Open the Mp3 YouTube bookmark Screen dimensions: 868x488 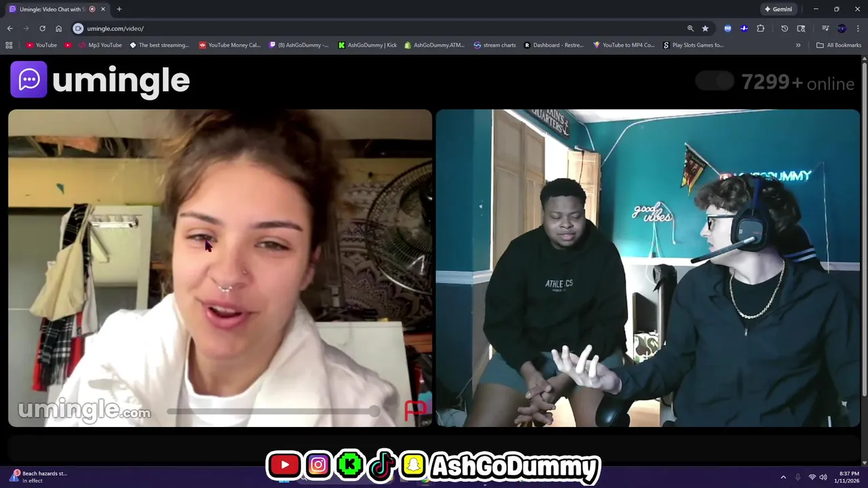pos(100,45)
